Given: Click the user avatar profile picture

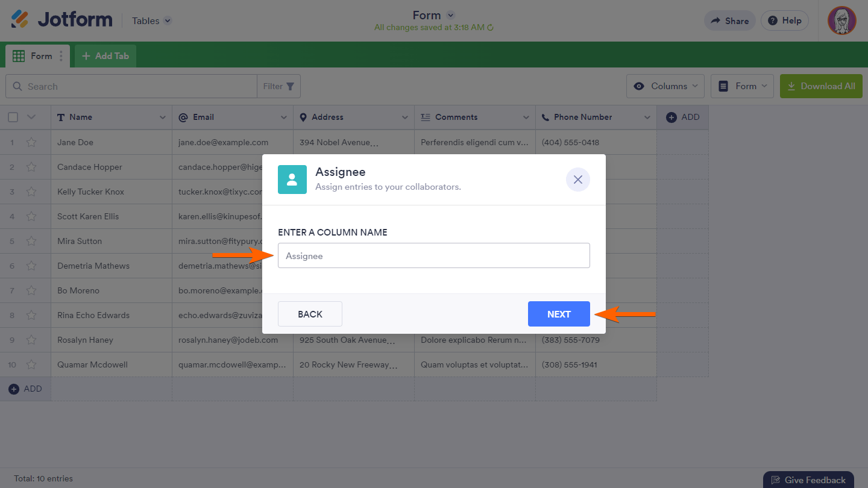Looking at the screenshot, I should pos(841,20).
